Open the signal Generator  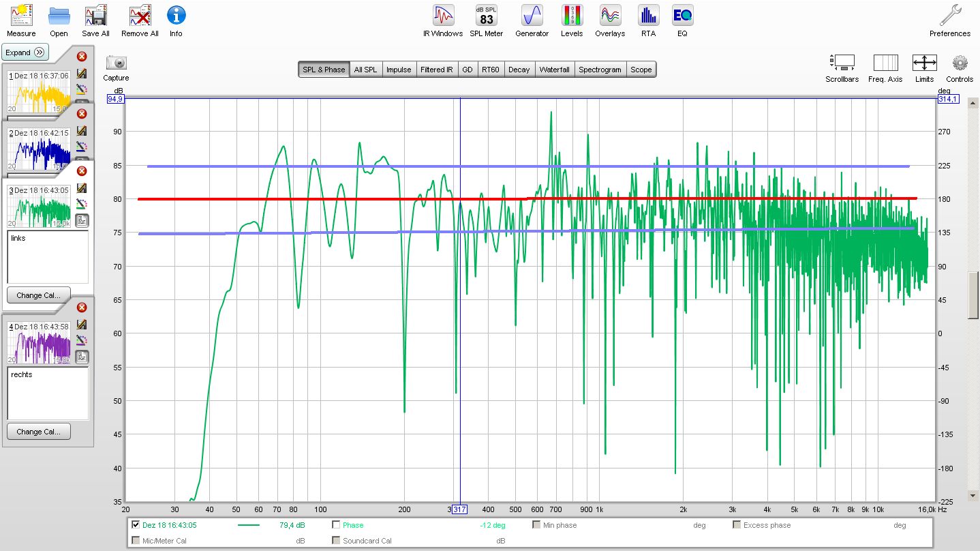[532, 20]
